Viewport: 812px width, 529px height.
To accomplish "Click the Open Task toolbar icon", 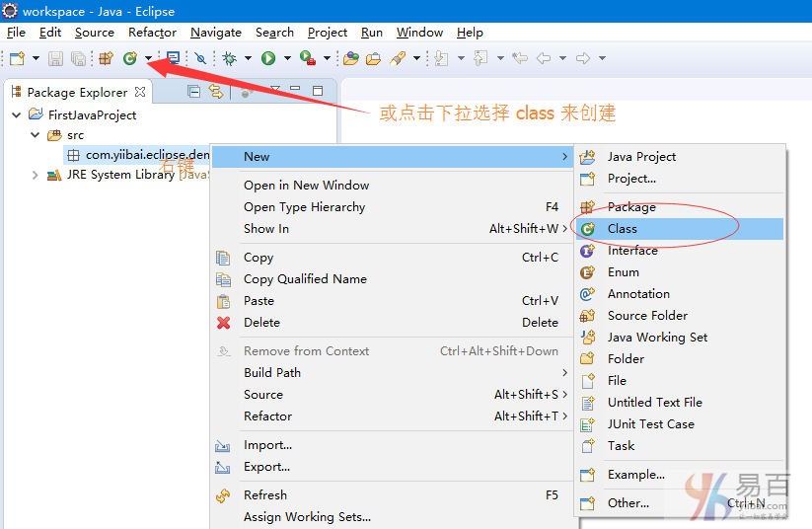I will 173,58.
